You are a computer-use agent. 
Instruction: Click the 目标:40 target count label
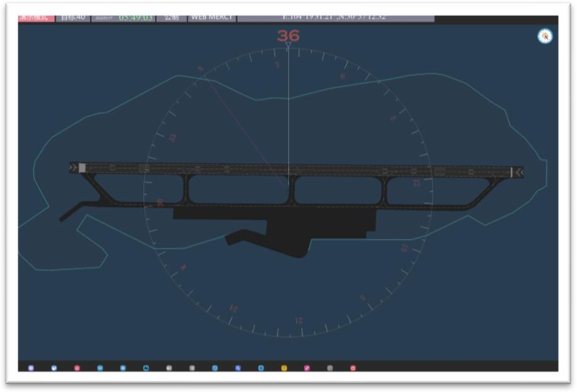click(73, 18)
